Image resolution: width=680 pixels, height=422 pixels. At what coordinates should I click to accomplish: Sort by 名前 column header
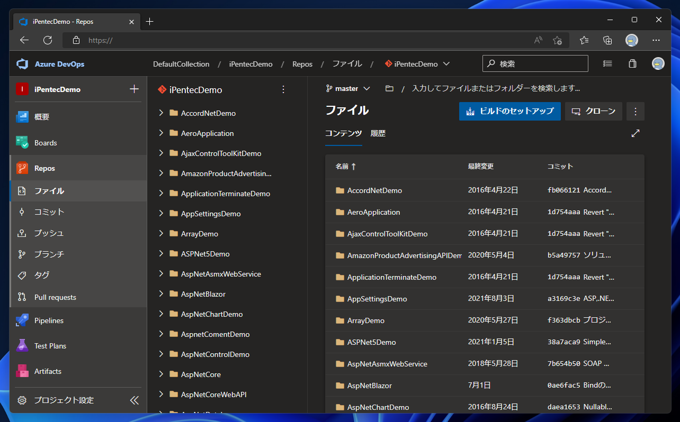tap(345, 167)
